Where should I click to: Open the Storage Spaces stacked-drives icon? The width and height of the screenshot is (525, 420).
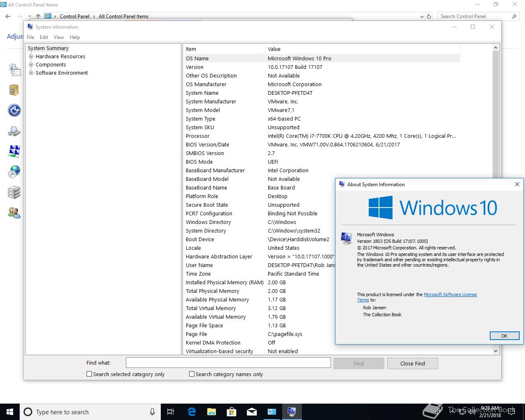[14, 192]
